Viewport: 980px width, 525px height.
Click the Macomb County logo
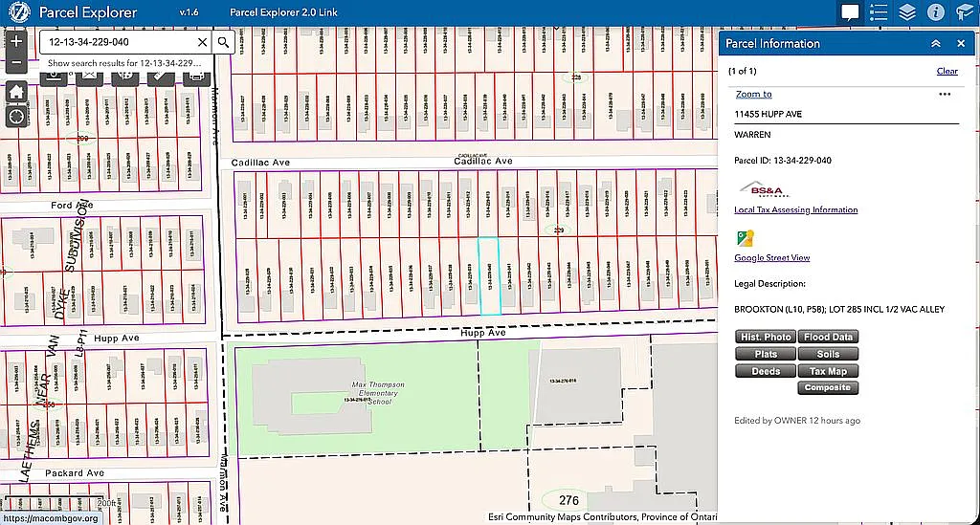point(19,12)
